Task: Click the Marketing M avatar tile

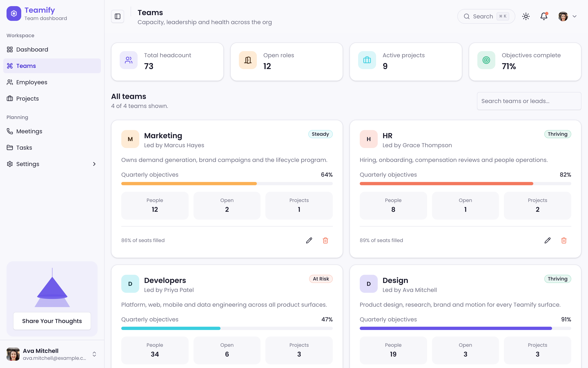Action: pos(130,139)
